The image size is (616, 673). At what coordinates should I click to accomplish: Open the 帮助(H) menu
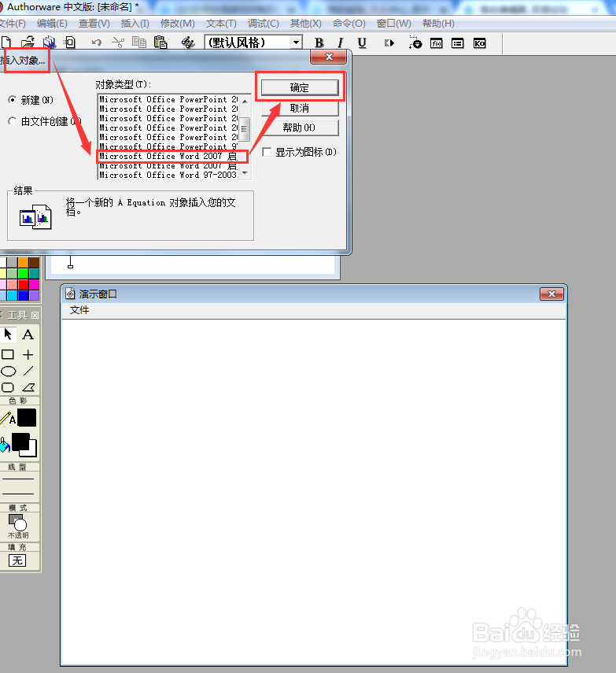click(438, 24)
